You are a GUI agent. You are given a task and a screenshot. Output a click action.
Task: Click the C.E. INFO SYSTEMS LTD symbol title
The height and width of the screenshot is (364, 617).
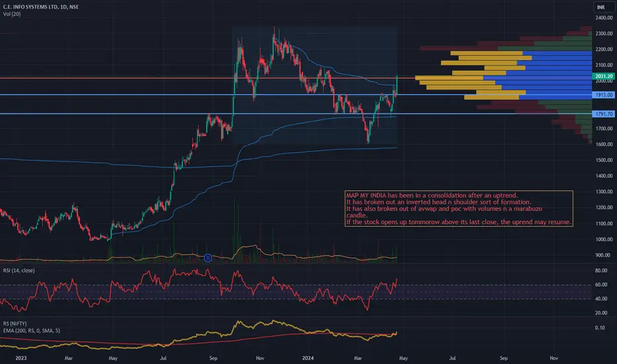[x=40, y=7]
